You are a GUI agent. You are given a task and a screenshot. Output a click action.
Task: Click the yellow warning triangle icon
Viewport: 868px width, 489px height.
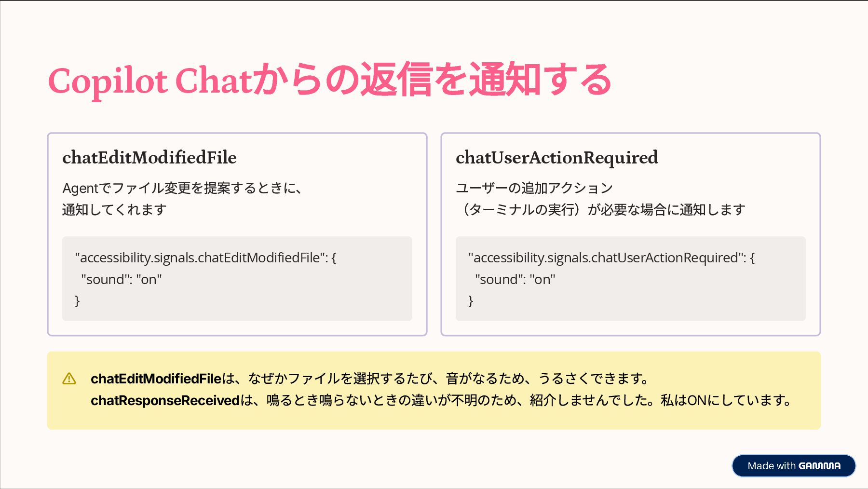click(x=69, y=379)
